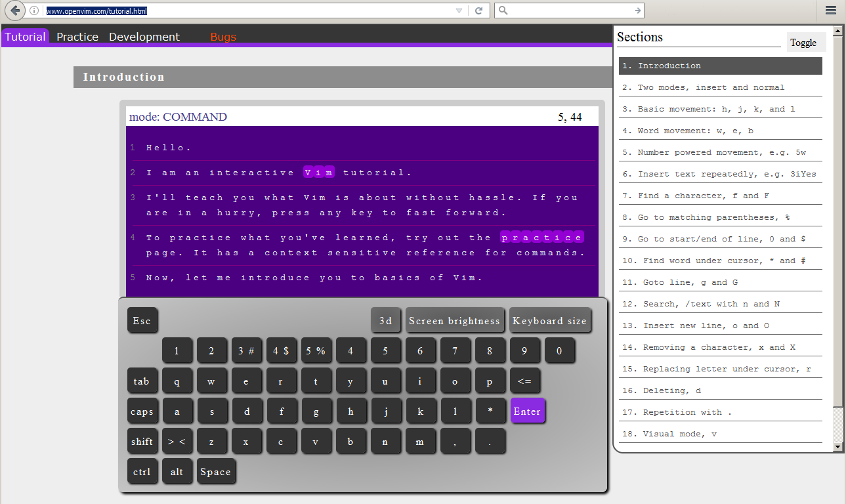Select section 1. Introduction

[x=721, y=66]
